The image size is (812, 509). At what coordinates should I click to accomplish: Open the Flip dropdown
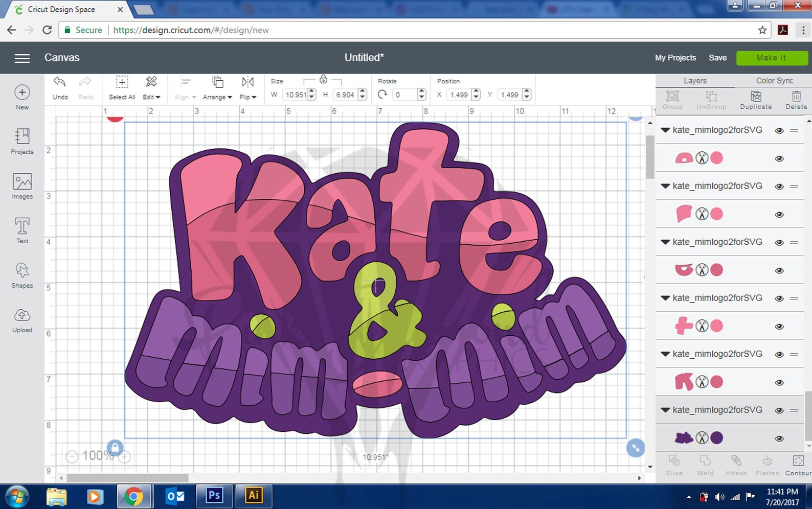248,88
